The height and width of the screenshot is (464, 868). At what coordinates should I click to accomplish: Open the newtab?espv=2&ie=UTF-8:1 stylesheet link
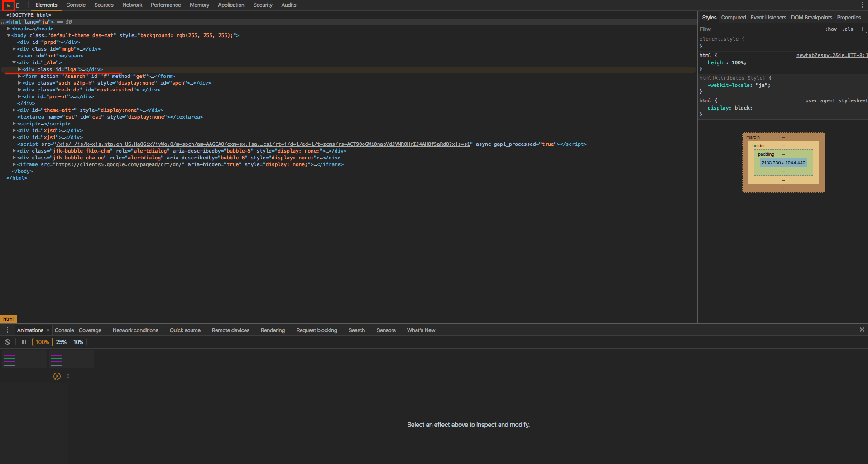click(832, 55)
